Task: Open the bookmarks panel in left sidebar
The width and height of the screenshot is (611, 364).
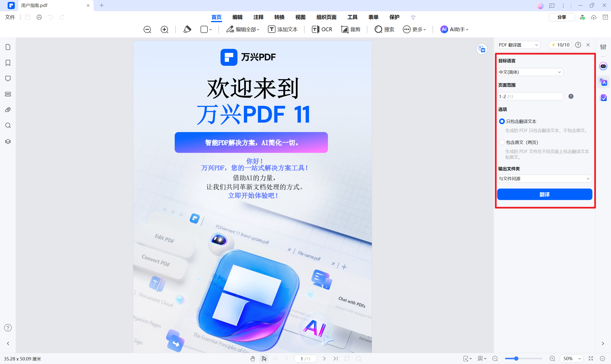Action: point(8,63)
